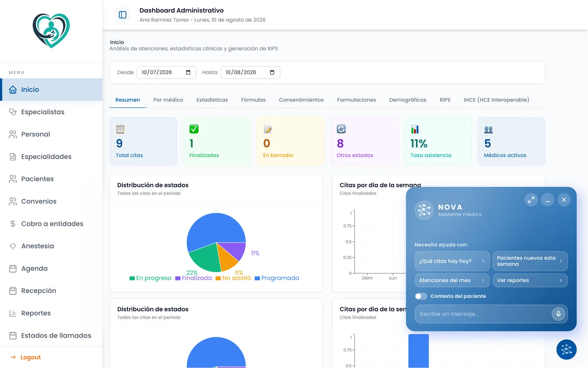Open the Formulaciones tab
588x368 pixels.
tap(356, 100)
